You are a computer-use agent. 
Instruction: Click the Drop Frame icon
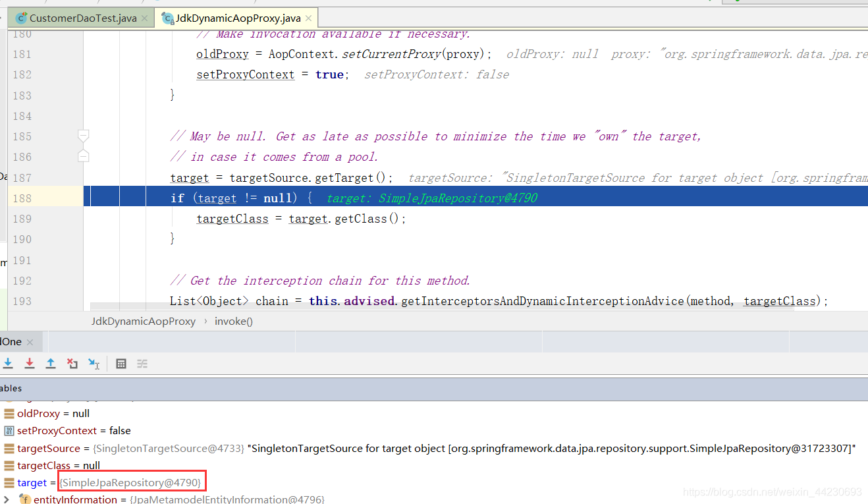click(x=72, y=364)
